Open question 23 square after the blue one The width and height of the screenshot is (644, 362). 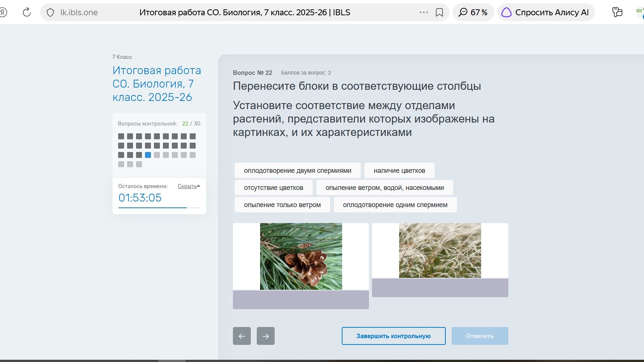pyautogui.click(x=157, y=155)
